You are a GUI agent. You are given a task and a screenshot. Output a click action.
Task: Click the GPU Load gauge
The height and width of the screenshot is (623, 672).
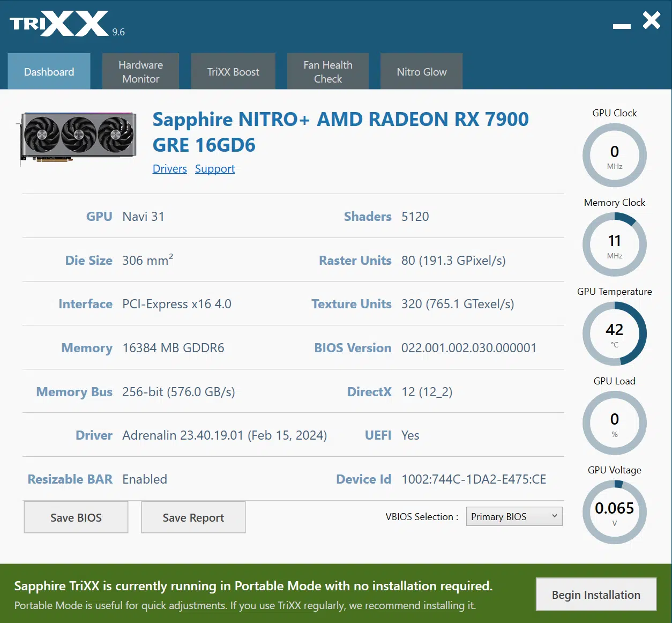[x=615, y=423]
